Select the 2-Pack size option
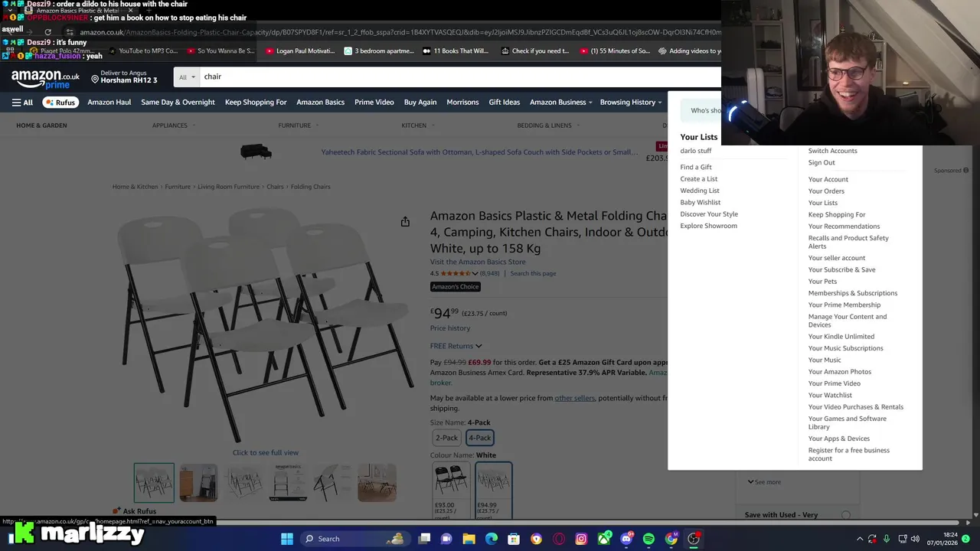 (x=446, y=438)
